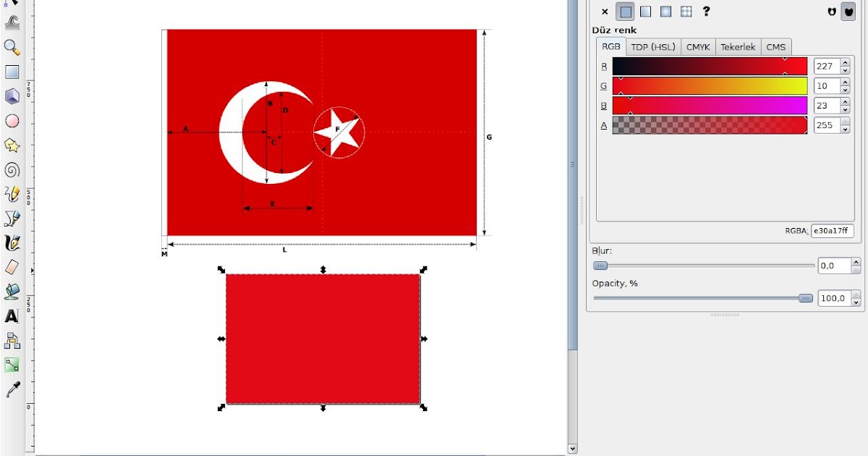Viewport: 868px width, 456px height.
Task: Increase G value with up arrow
Action: tap(845, 82)
